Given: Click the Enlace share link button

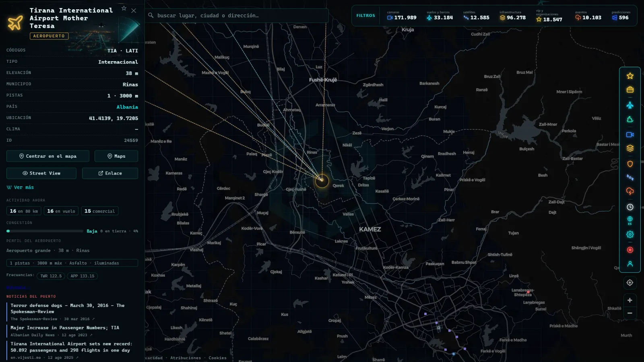Looking at the screenshot, I should point(110,173).
